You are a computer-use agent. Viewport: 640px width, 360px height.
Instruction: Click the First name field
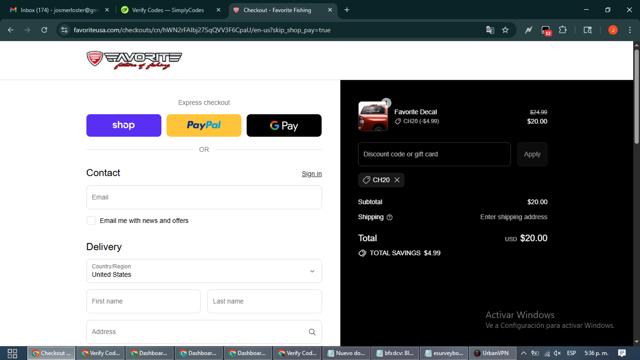tap(143, 301)
